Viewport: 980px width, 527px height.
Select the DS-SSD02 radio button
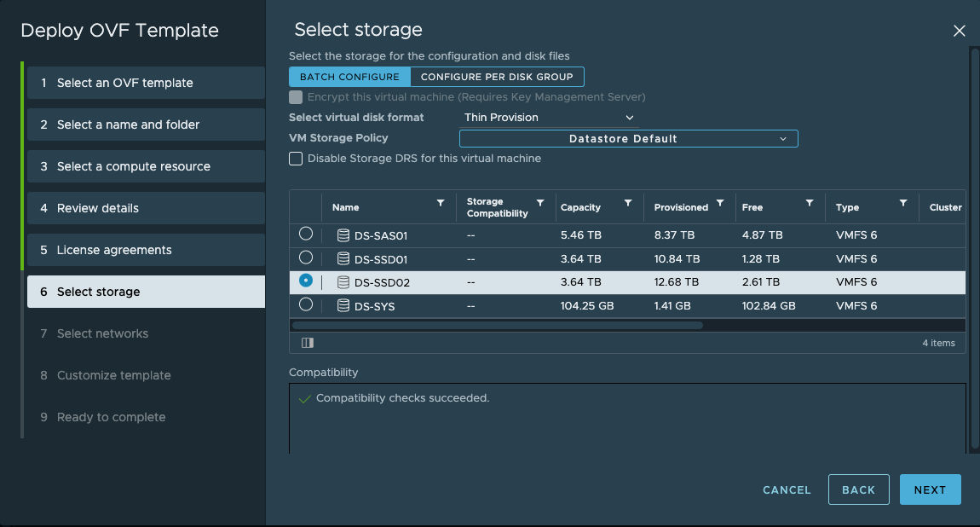306,281
